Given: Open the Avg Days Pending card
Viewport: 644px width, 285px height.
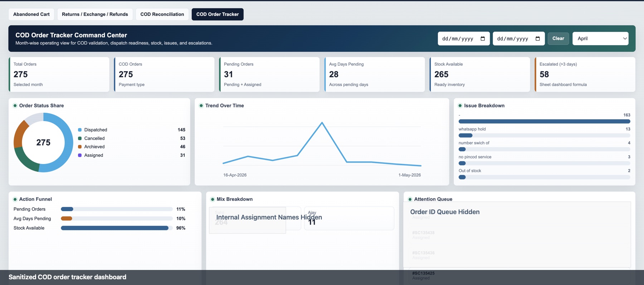Looking at the screenshot, I should [375, 74].
